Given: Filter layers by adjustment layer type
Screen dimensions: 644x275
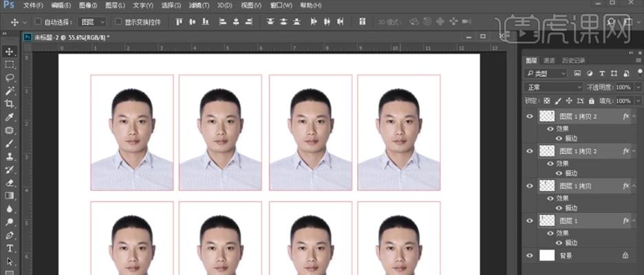Looking at the screenshot, I should [x=590, y=74].
